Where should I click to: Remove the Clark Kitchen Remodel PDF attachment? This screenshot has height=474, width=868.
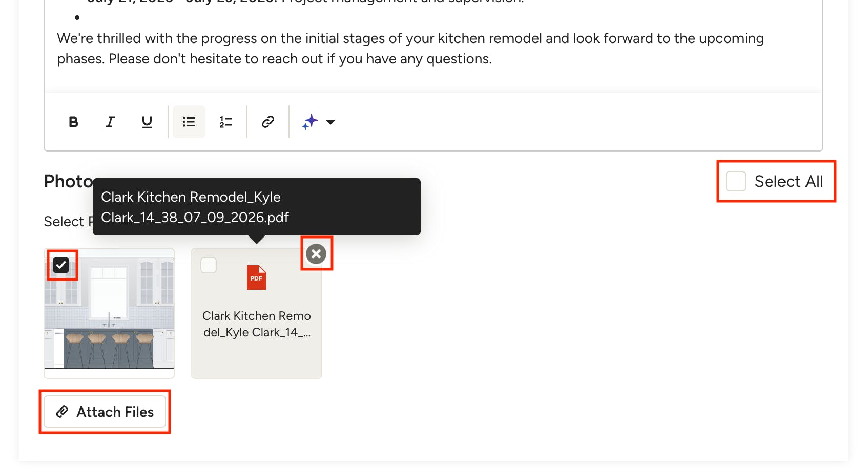[316, 253]
